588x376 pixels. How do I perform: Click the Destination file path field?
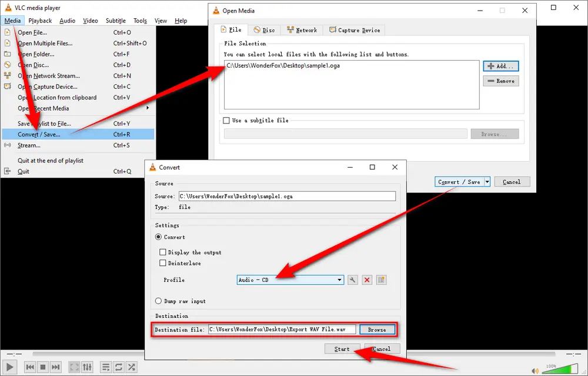click(x=282, y=330)
